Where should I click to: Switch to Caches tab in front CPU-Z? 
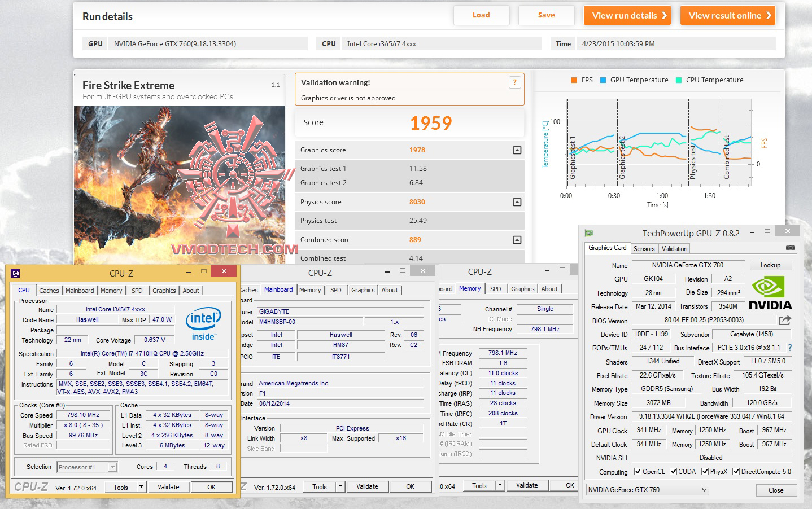tap(49, 291)
